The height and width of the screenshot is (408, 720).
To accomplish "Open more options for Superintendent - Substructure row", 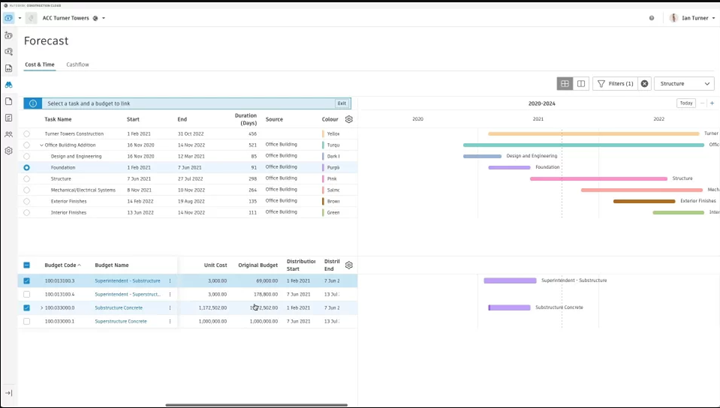I will point(170,281).
